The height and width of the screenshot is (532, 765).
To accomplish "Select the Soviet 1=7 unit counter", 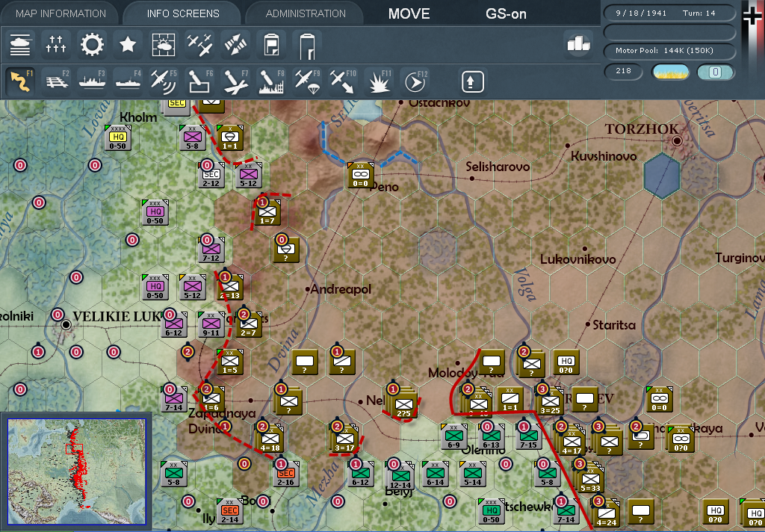I will (267, 211).
